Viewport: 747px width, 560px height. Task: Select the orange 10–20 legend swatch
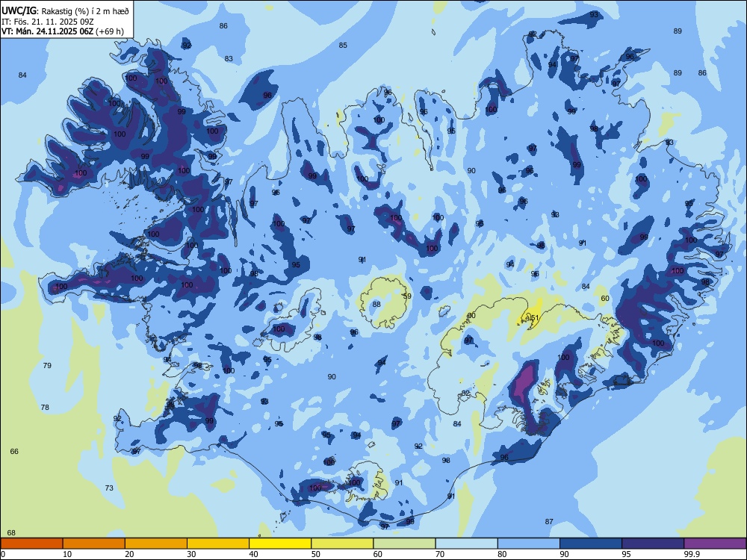tap(94, 544)
